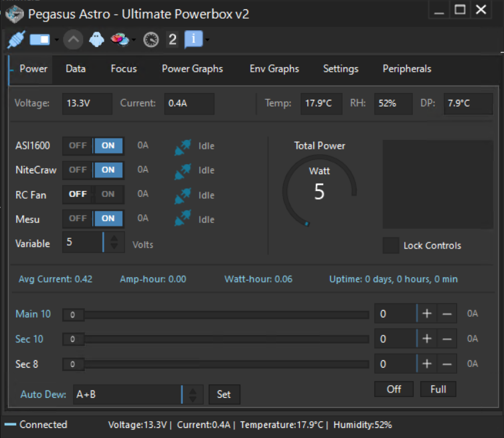The width and height of the screenshot is (504, 438).
Task: Click the up-chevron circle toolbar icon
Action: (74, 40)
